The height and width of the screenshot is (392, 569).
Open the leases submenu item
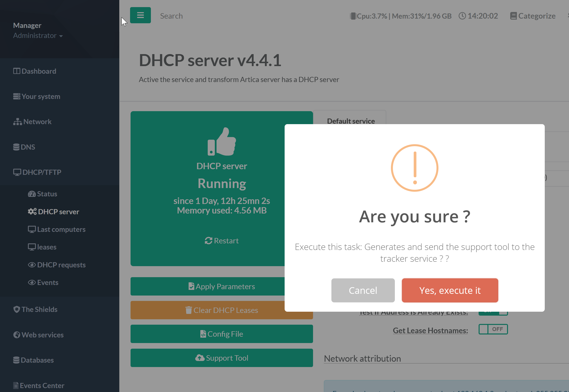click(x=47, y=247)
